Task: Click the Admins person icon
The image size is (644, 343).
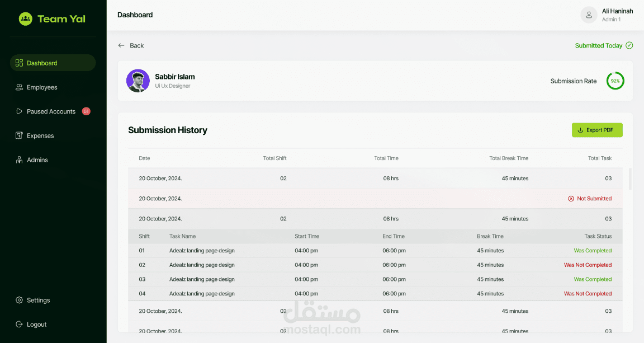Action: [x=20, y=160]
